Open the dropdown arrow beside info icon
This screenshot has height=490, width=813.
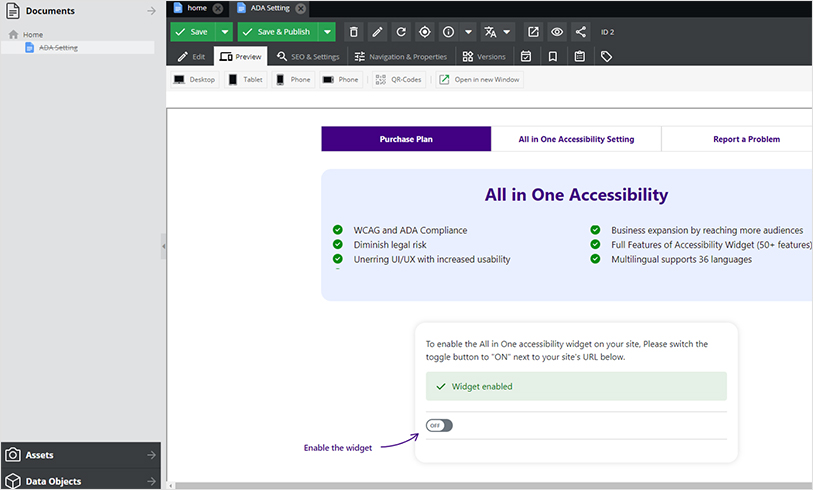click(468, 32)
